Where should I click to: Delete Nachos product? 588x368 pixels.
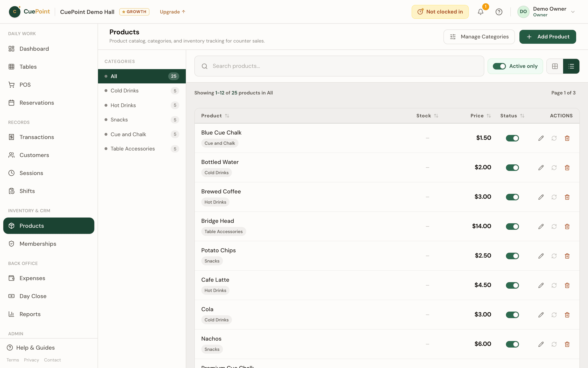point(567,344)
